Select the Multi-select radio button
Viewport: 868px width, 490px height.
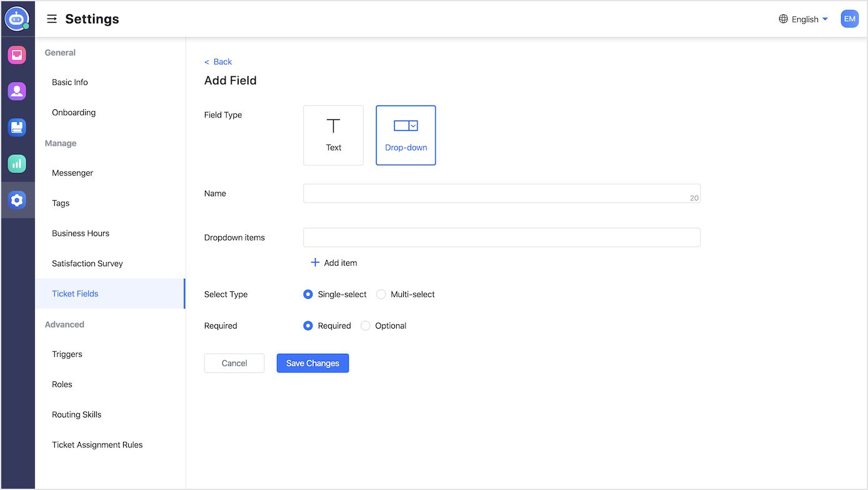click(x=381, y=294)
